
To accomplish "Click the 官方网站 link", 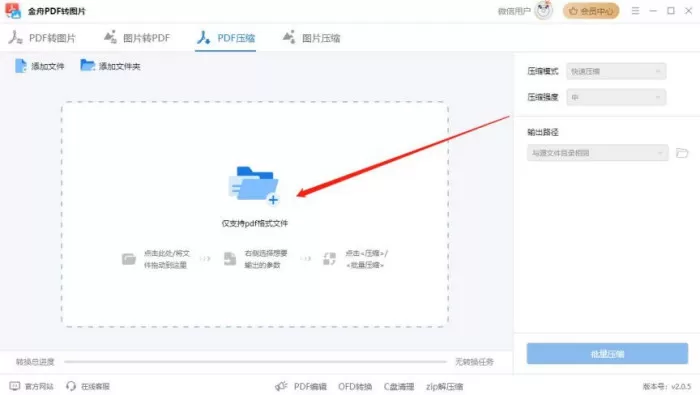I will coord(39,386).
